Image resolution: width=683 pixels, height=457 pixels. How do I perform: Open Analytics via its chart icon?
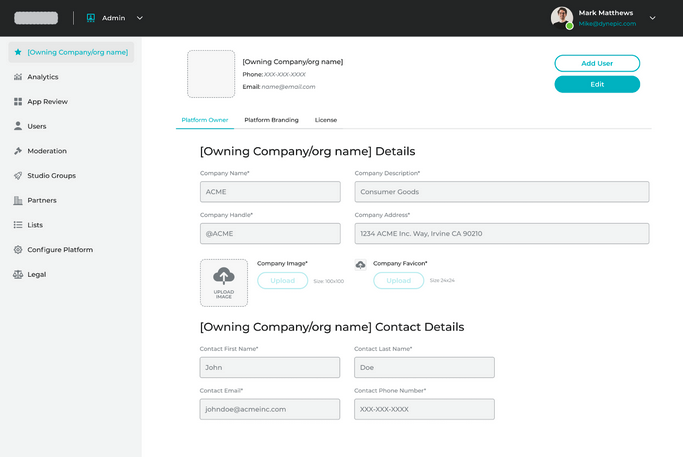(x=18, y=77)
